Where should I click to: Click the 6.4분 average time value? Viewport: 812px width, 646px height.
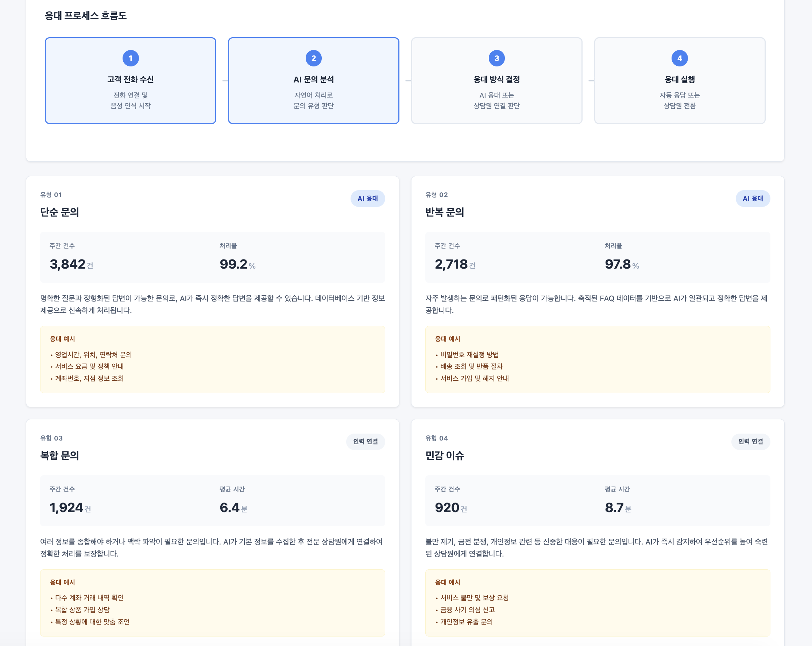(230, 508)
